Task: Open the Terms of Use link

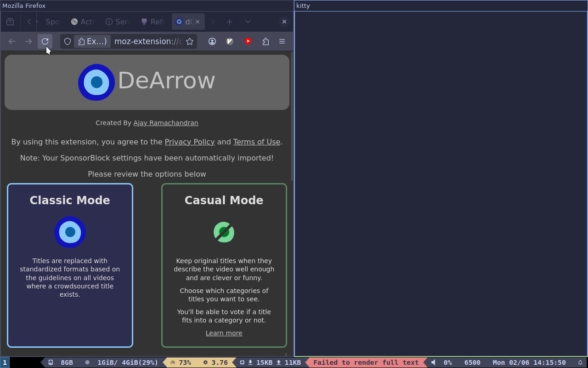Action: point(257,142)
